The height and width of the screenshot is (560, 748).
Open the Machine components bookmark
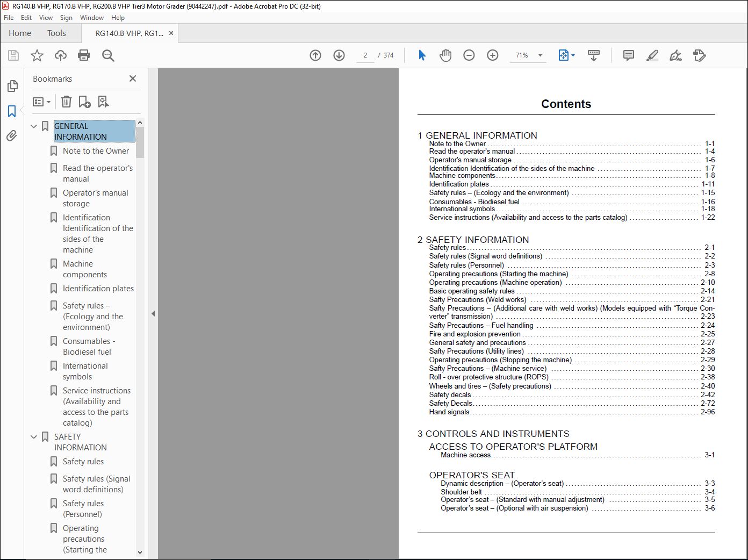coord(84,269)
